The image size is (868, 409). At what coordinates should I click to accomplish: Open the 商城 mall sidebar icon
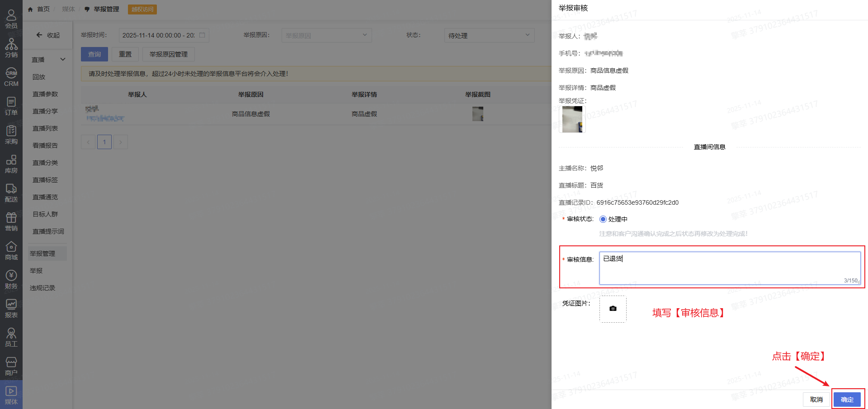tap(11, 250)
